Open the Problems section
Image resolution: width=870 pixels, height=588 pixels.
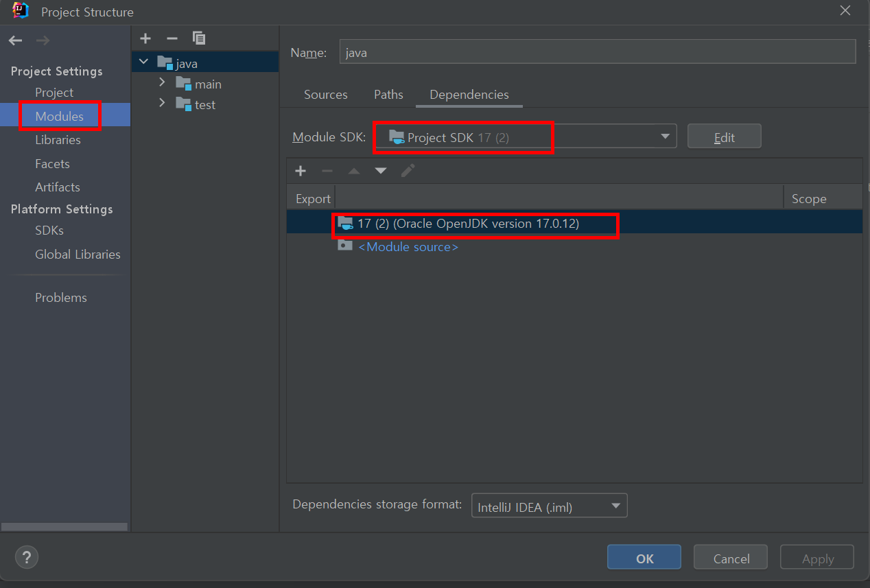click(61, 298)
